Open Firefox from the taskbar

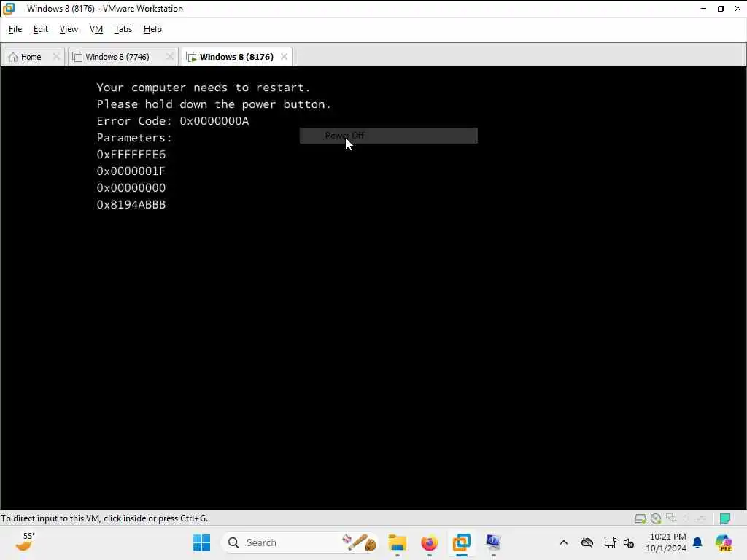tap(429, 542)
